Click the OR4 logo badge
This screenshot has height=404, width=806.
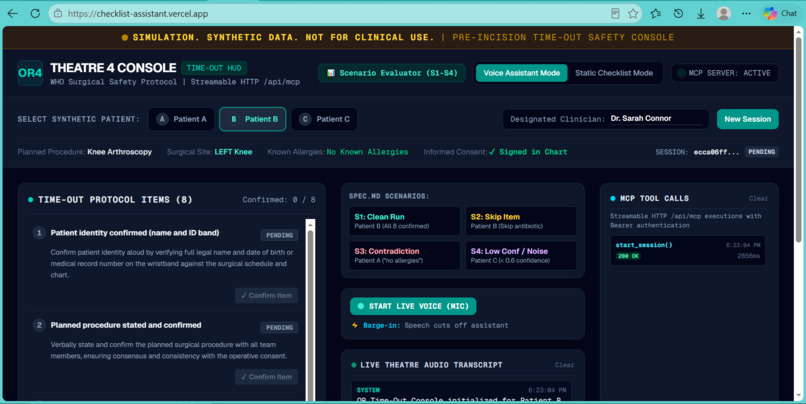pyautogui.click(x=30, y=73)
